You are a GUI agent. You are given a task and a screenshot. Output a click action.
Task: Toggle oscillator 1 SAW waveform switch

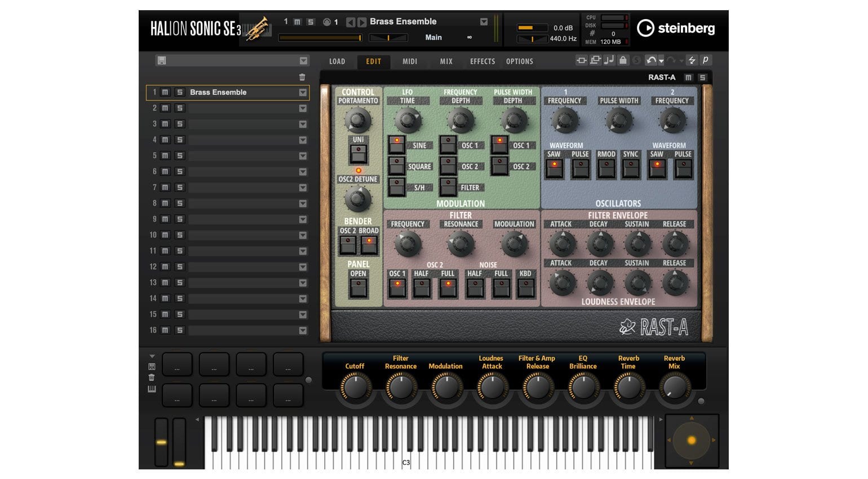[555, 168]
